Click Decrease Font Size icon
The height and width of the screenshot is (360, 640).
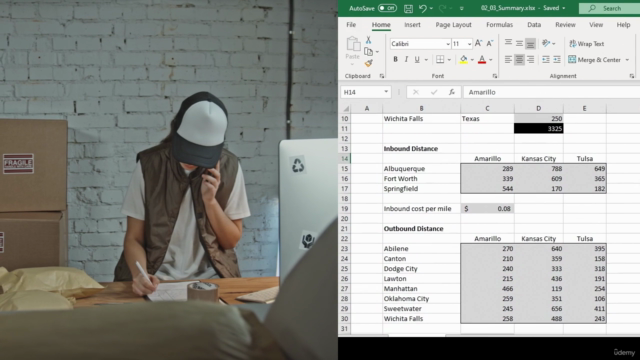coord(490,43)
